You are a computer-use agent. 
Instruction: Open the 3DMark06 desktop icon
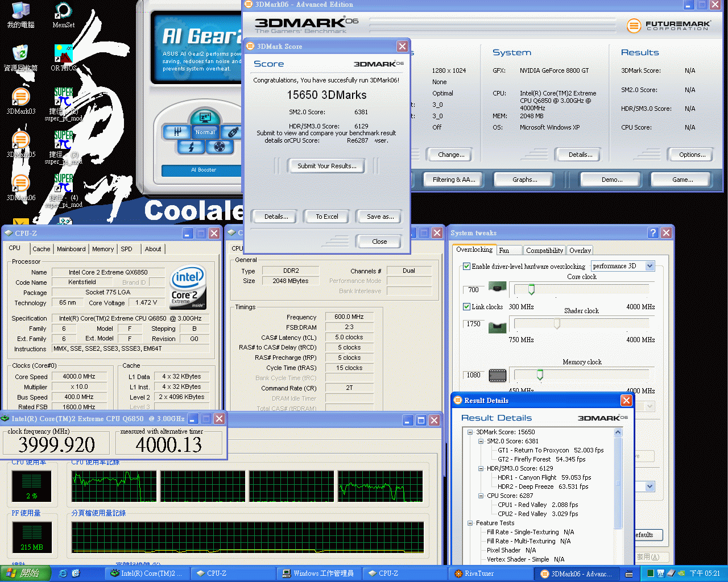click(x=21, y=188)
